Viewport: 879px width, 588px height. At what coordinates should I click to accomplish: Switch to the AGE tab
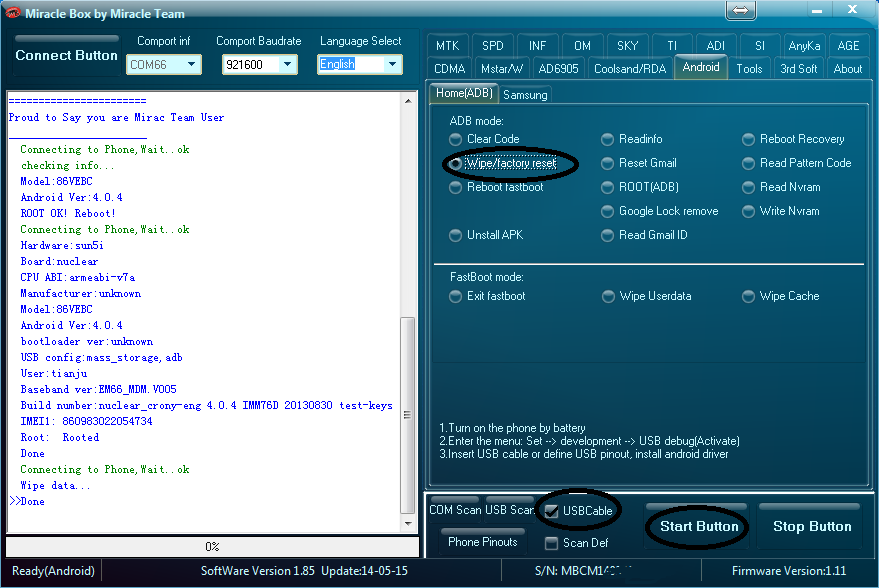(x=848, y=45)
